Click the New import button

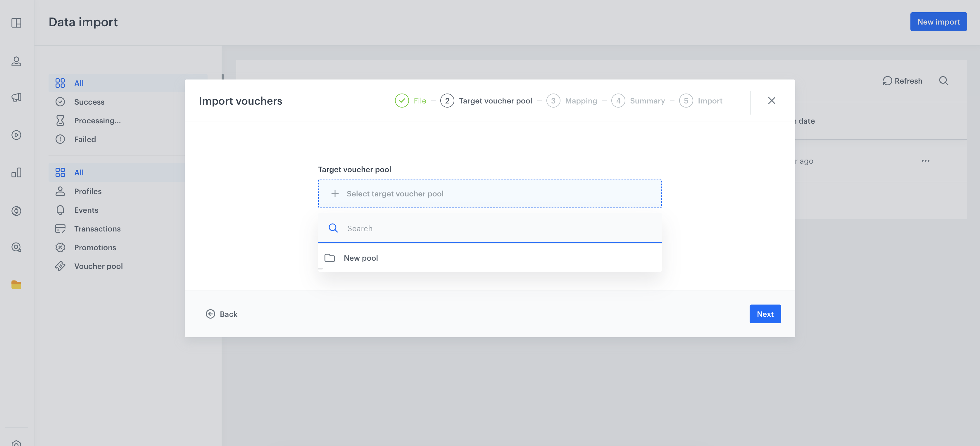938,22
